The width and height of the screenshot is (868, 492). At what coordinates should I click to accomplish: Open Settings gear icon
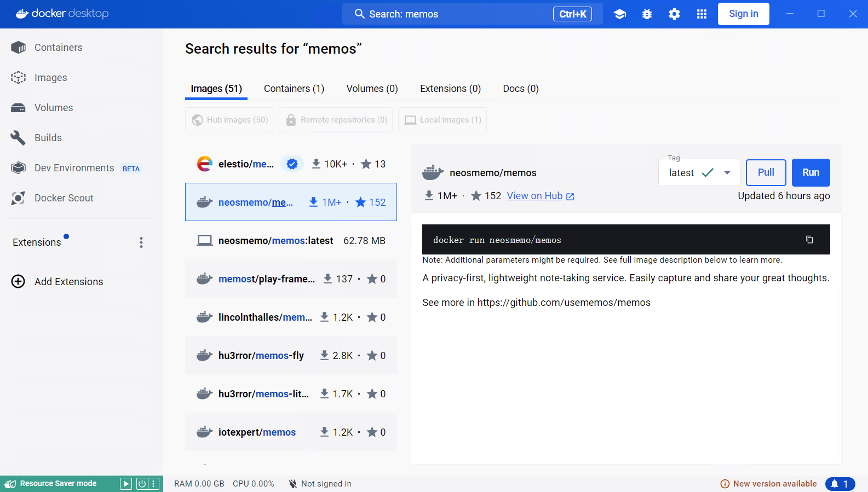(675, 14)
